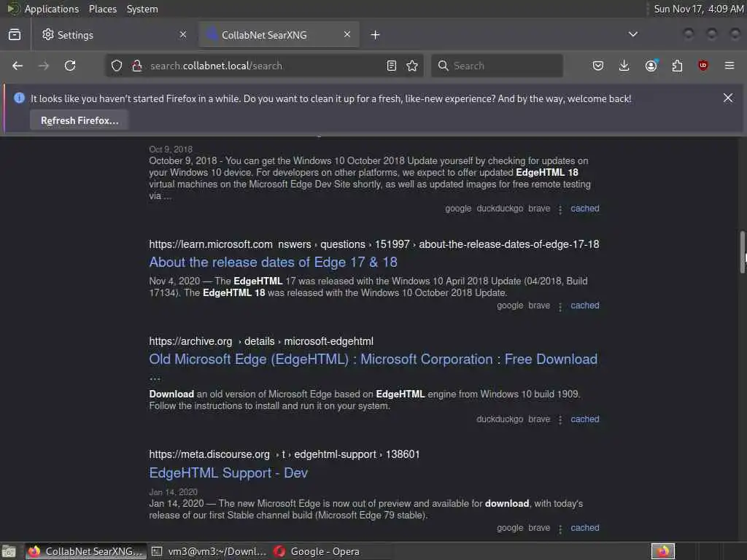Open engine options for Edge 17 & 18 result

(560, 306)
